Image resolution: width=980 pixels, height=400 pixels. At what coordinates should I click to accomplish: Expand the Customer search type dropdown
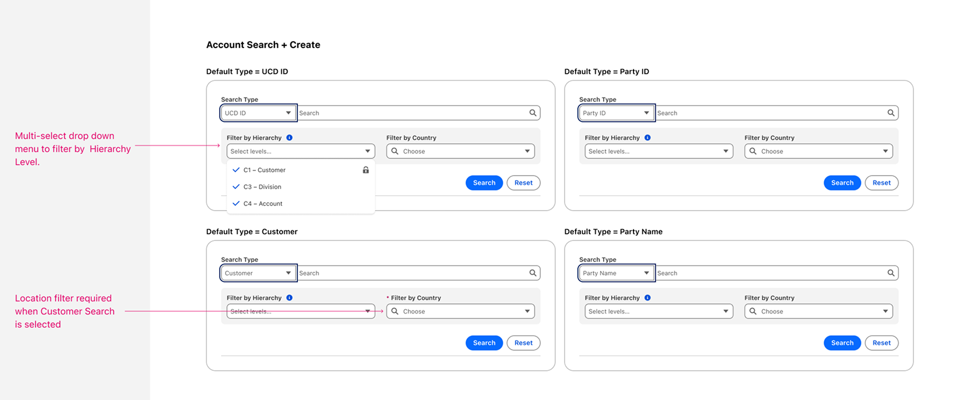(x=258, y=273)
